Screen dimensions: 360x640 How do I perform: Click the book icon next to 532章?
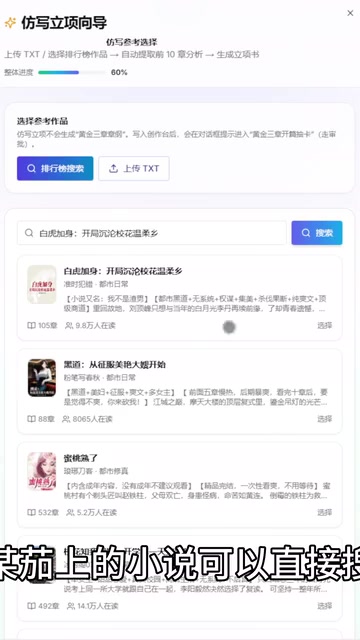(x=31, y=512)
